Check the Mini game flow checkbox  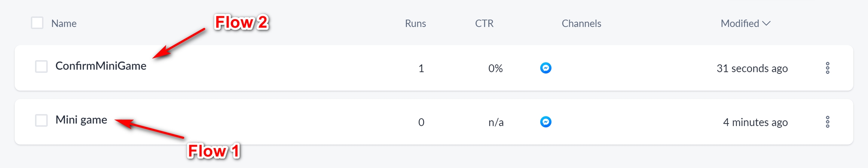[41, 121]
